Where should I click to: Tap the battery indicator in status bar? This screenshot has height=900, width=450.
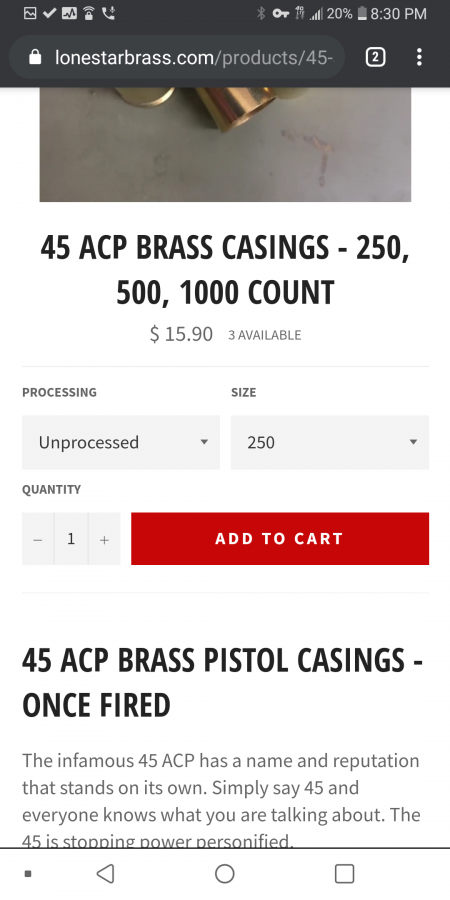[361, 13]
